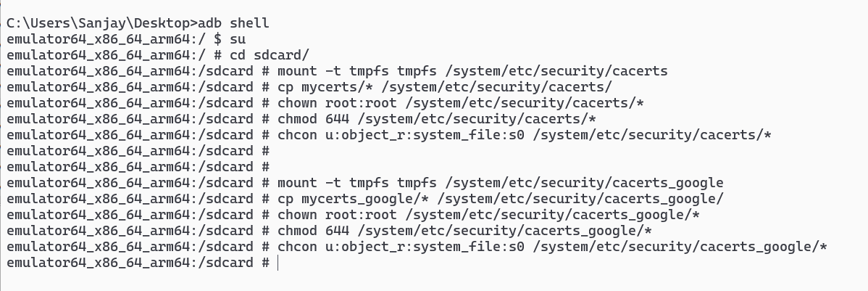Click 'chmod 644' on the cacerts/* line
The width and height of the screenshot is (868, 291).
tap(313, 119)
